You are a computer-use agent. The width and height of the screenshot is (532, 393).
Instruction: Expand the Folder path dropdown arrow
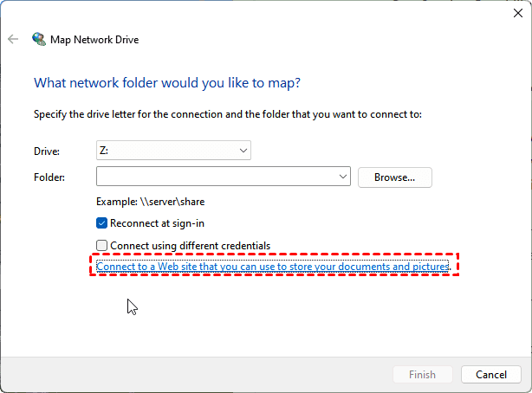coord(344,177)
